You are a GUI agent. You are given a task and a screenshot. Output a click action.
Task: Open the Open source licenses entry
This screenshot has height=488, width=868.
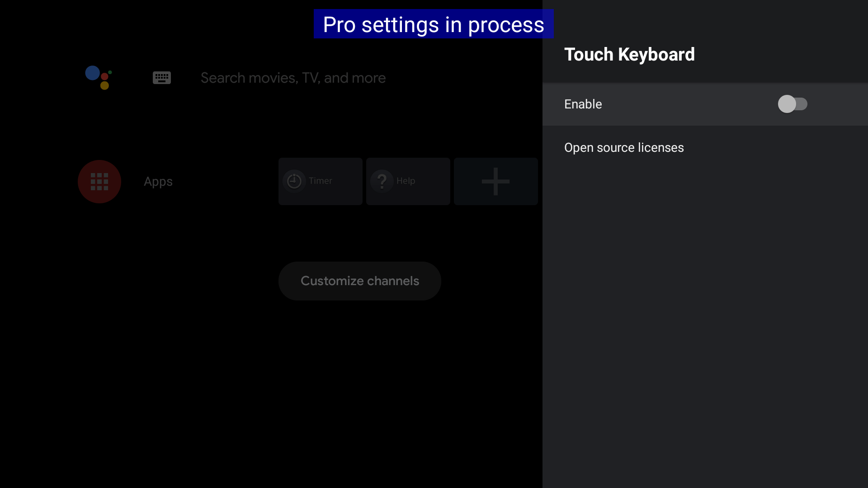click(624, 148)
